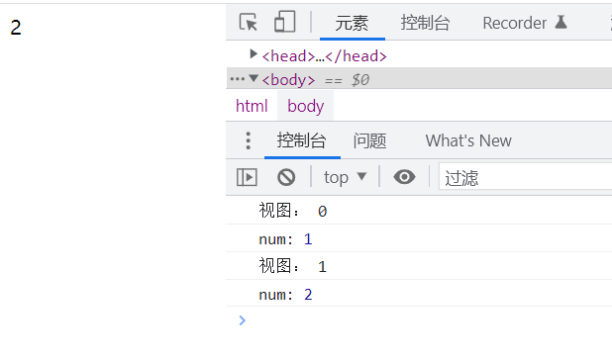The height and width of the screenshot is (364, 612).
Task: Toggle the device toolbar icon
Action: [x=285, y=22]
